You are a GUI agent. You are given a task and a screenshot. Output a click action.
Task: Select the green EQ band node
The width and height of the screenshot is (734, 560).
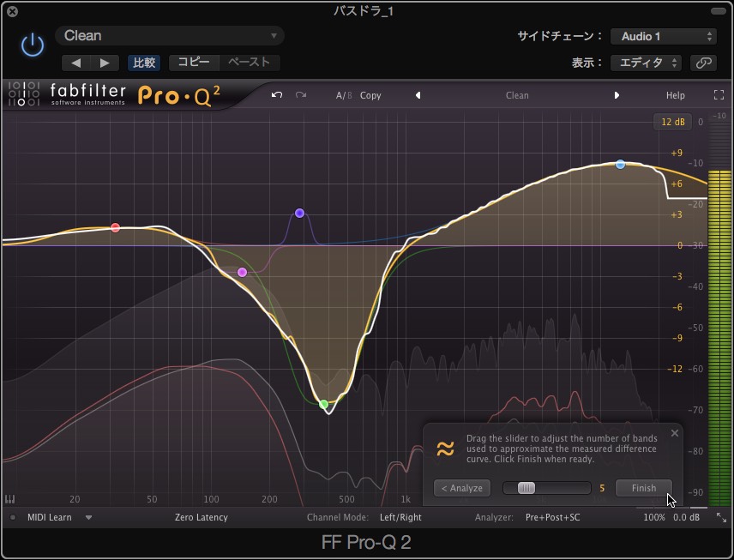(x=323, y=404)
